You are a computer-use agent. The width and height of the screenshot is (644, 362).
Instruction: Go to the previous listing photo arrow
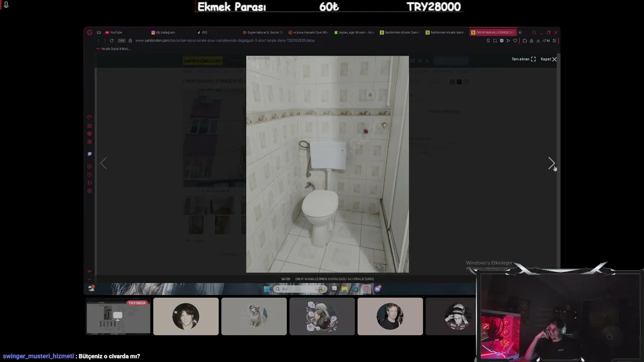coord(103,163)
